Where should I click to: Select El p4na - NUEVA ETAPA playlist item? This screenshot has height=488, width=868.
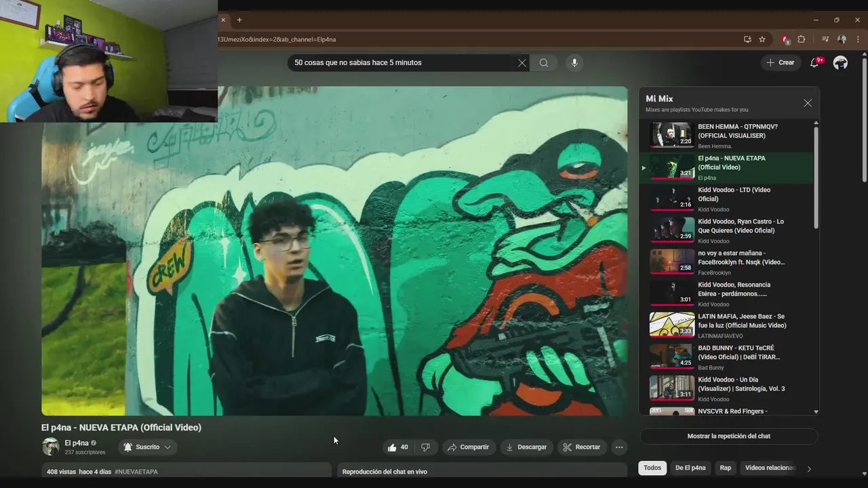tap(726, 167)
